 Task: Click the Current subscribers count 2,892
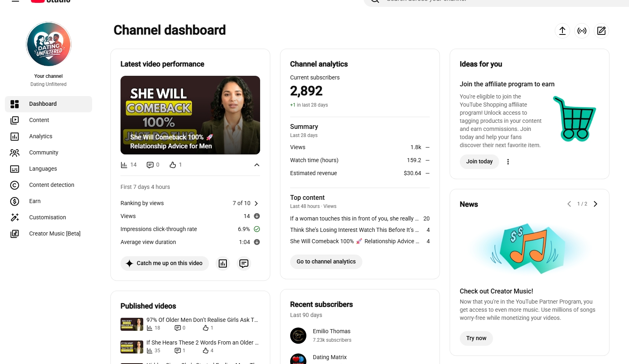point(306,91)
